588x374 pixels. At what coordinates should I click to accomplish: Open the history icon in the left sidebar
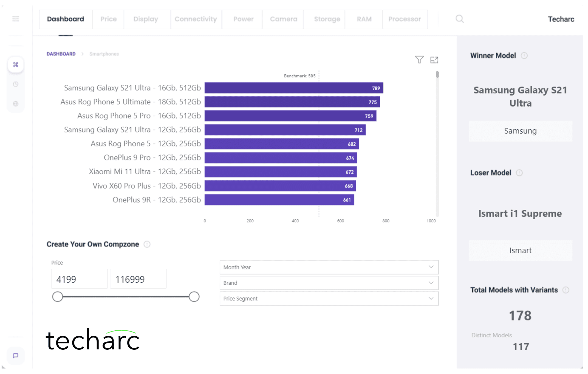coord(16,84)
